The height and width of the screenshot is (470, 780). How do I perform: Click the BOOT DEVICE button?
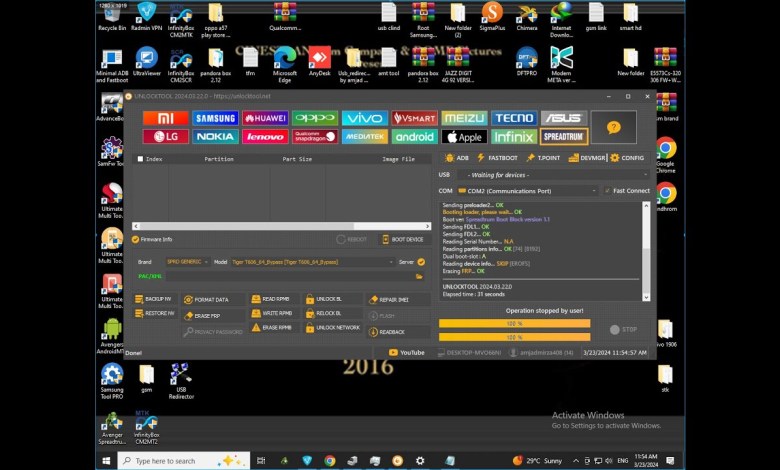pos(403,239)
